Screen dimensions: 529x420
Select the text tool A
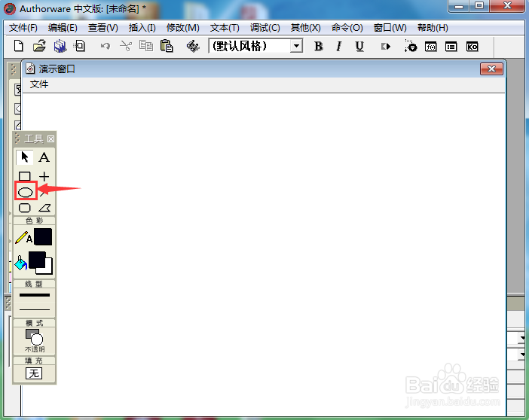[x=44, y=157]
